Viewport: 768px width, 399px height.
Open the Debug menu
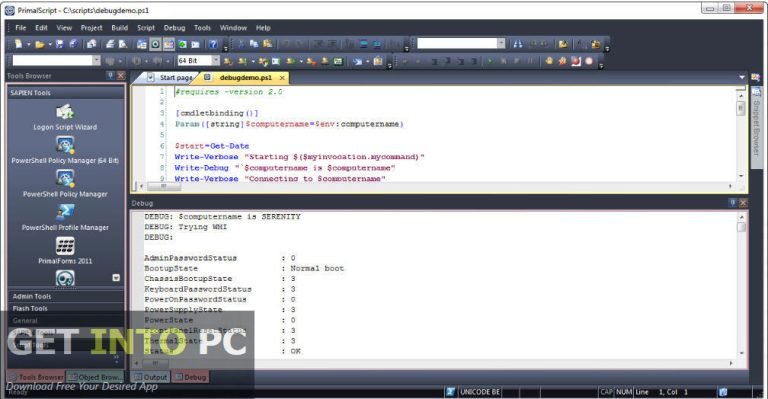pos(174,28)
